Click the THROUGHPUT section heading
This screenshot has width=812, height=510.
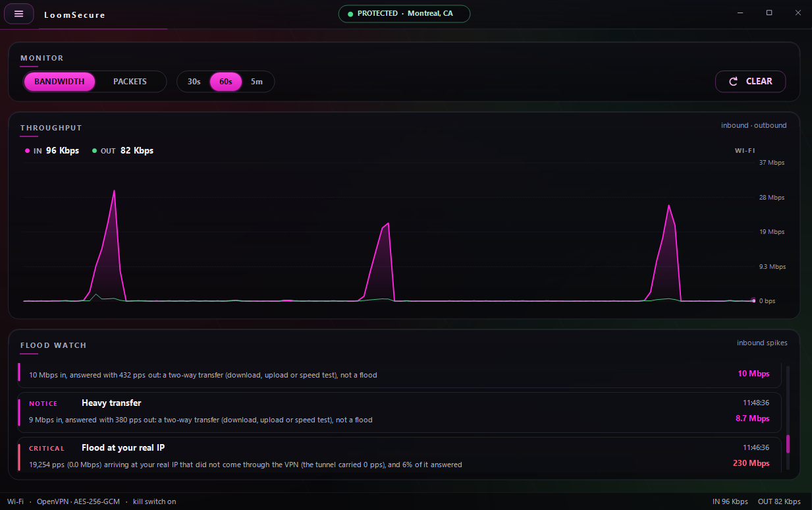(x=51, y=128)
